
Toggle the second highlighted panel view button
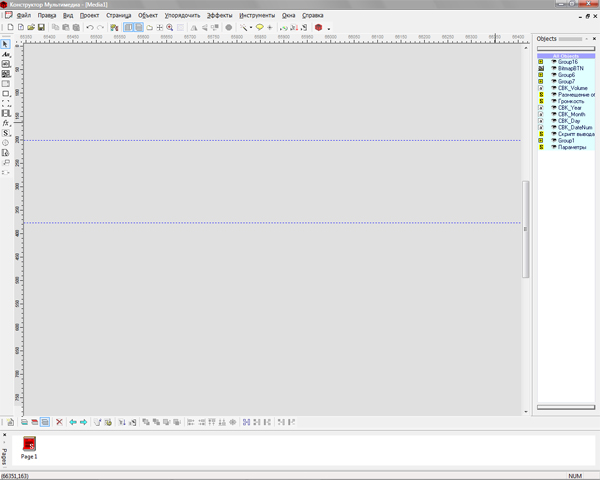point(139,27)
